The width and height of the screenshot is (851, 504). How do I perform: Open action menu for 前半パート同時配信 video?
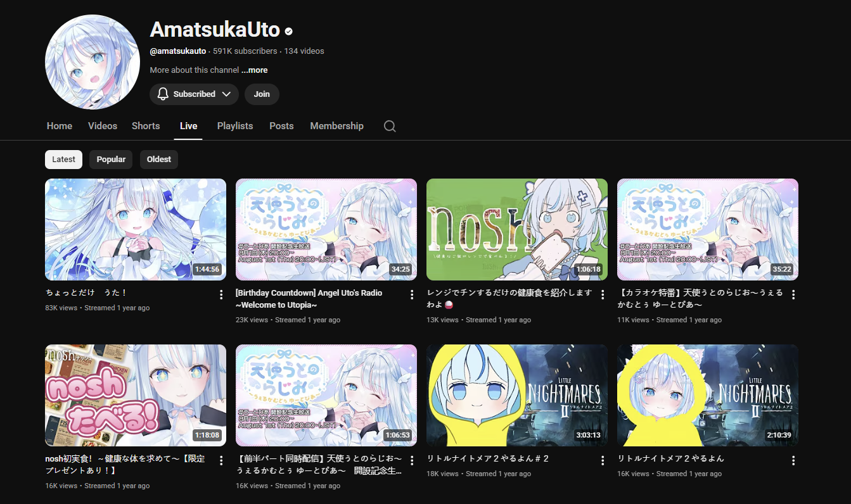(x=412, y=460)
